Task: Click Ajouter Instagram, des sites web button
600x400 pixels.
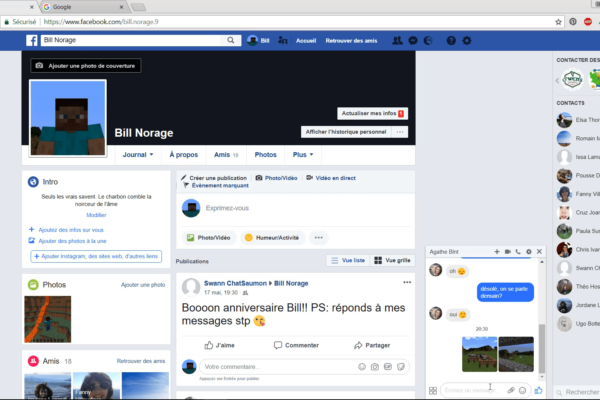Action: 96,256
